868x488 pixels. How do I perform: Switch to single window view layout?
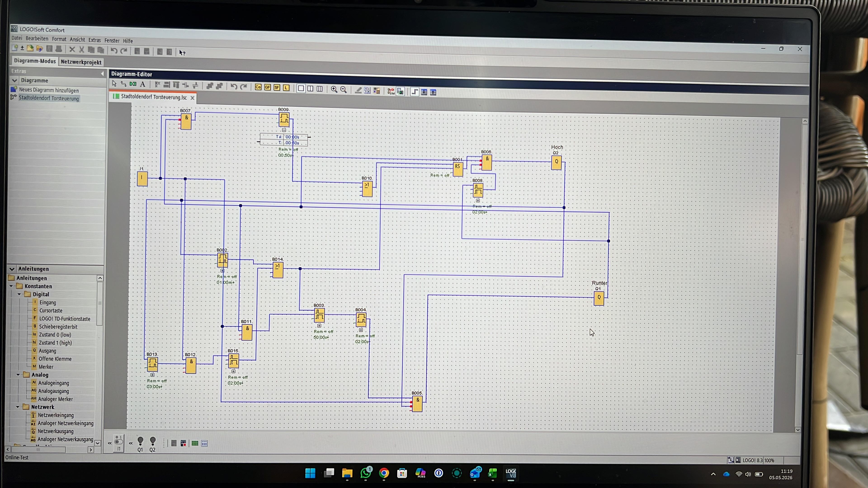click(x=301, y=88)
